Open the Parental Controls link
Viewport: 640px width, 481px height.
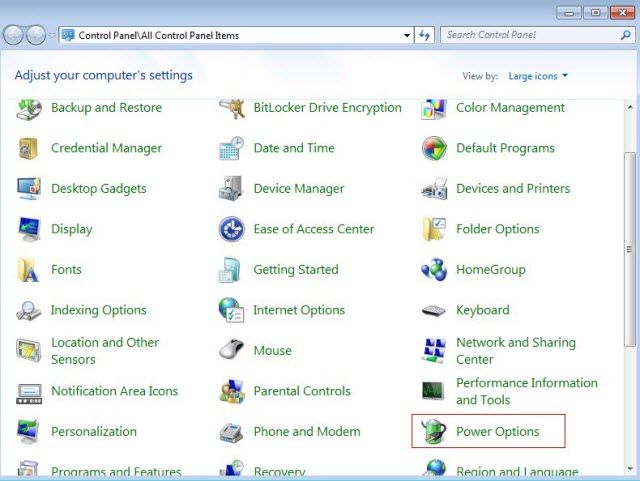tap(302, 391)
